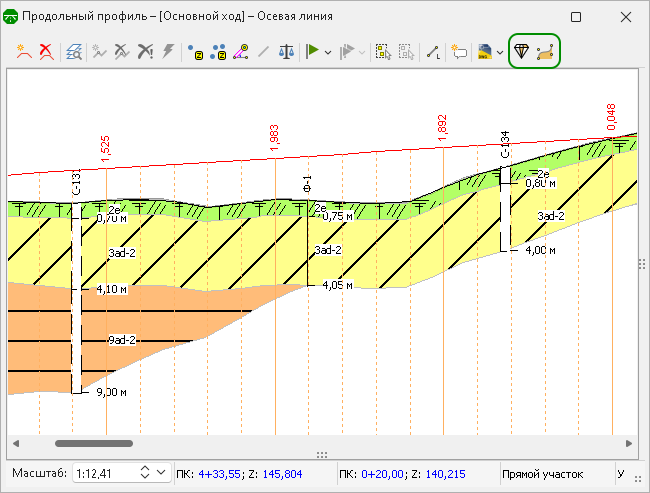Click the multi-point Z elevation icon

218,51
